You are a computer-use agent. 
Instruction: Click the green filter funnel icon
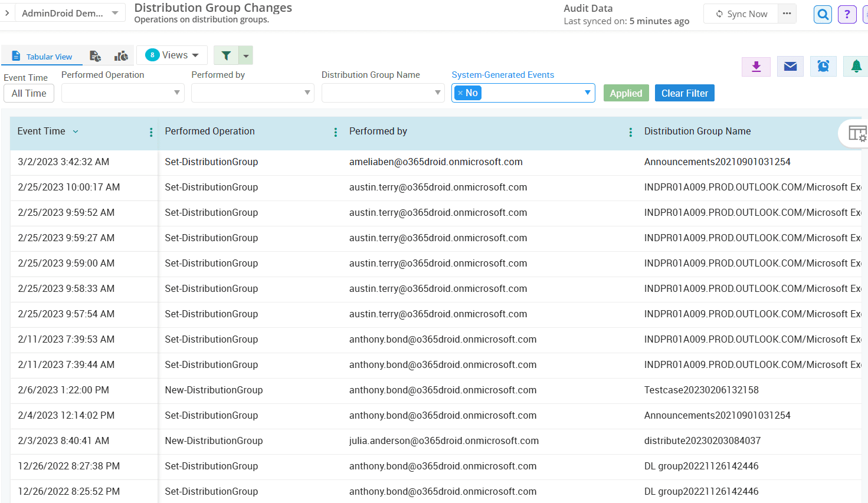[225, 55]
